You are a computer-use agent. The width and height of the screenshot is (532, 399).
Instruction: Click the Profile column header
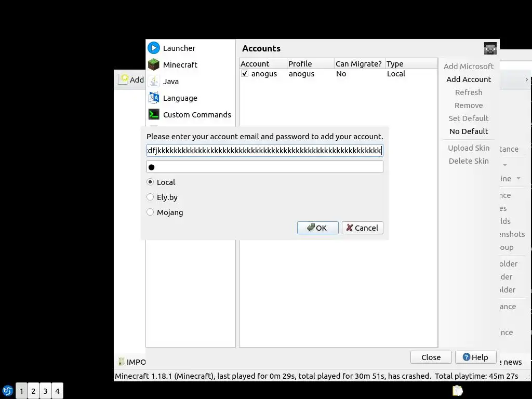(x=311, y=64)
